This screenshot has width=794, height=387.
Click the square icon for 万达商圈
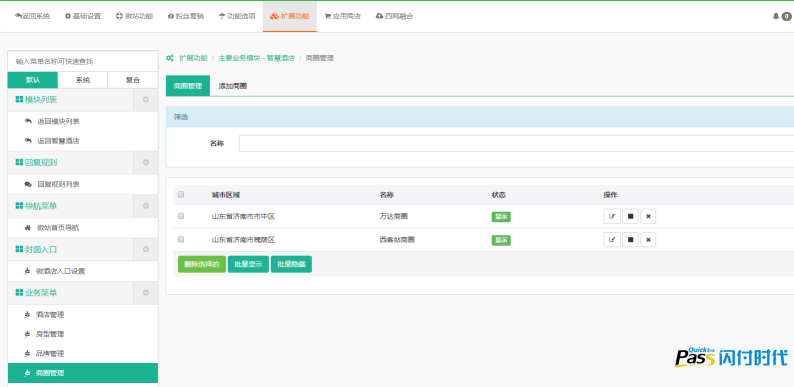(x=630, y=217)
